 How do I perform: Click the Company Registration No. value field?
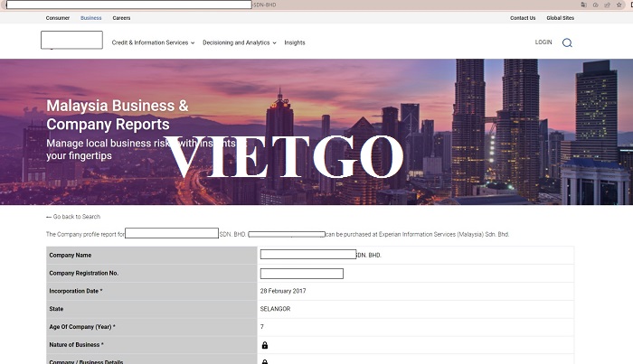coord(302,274)
